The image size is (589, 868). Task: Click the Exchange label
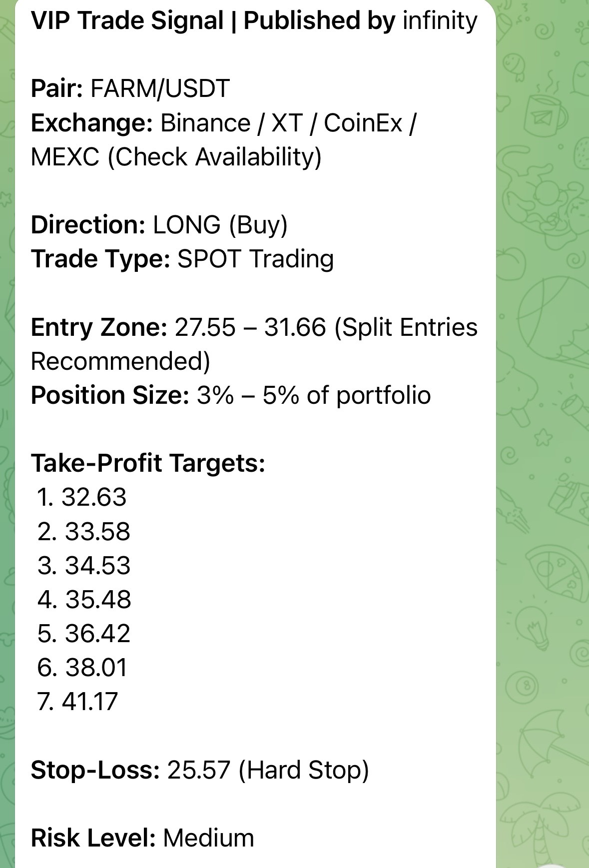pyautogui.click(x=91, y=123)
